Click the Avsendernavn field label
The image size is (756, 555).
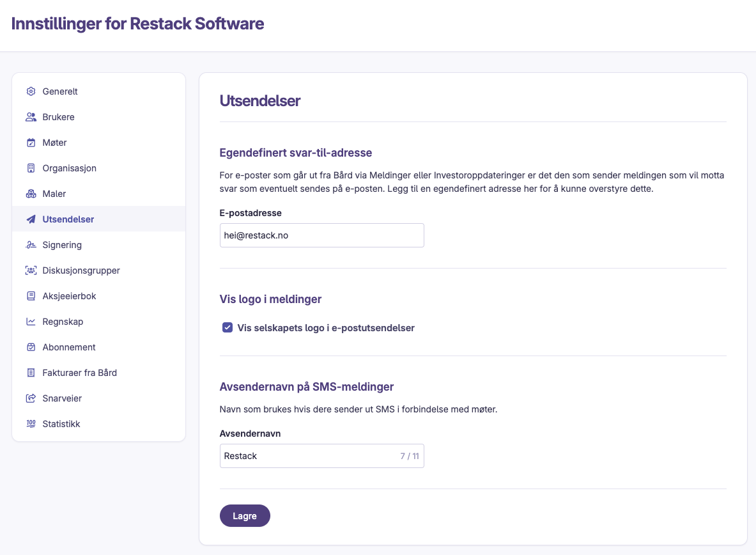tap(251, 434)
